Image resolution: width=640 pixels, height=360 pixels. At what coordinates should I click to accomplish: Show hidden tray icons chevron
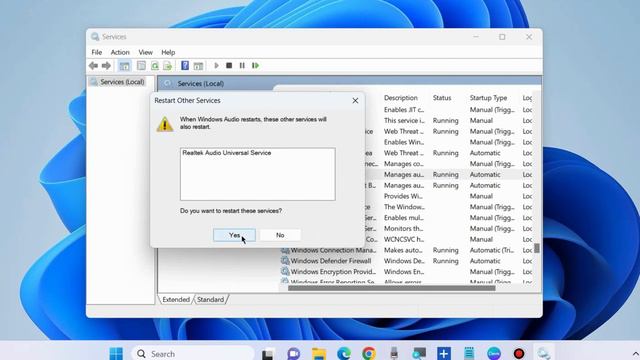pos(636,354)
